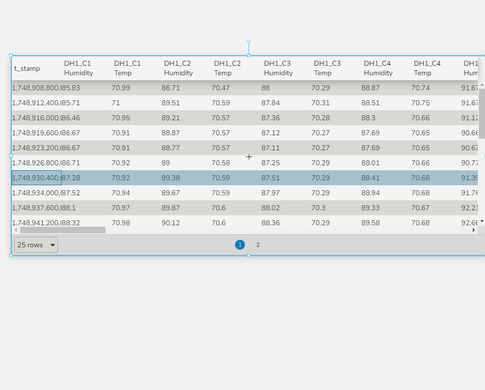The image size is (485, 390).
Task: Click the first DH1_C1 Humidity column header
Action: 78,68
